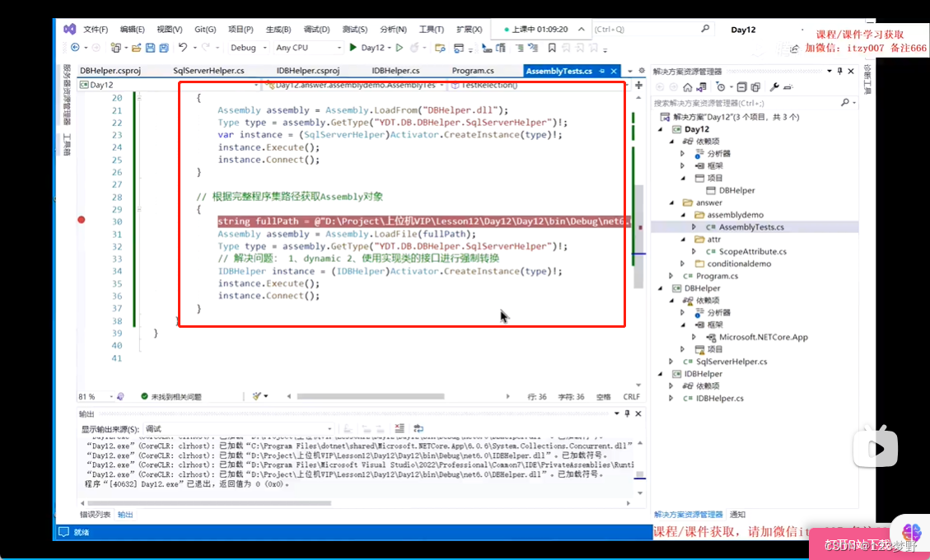Click split editor window icon
The image size is (930, 560).
click(638, 86)
